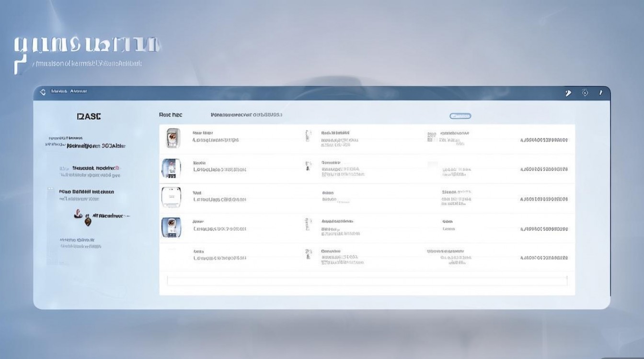Select the bold heading at the top of the sidebar
Screen dimensions: 644x359
pyautogui.click(x=89, y=116)
